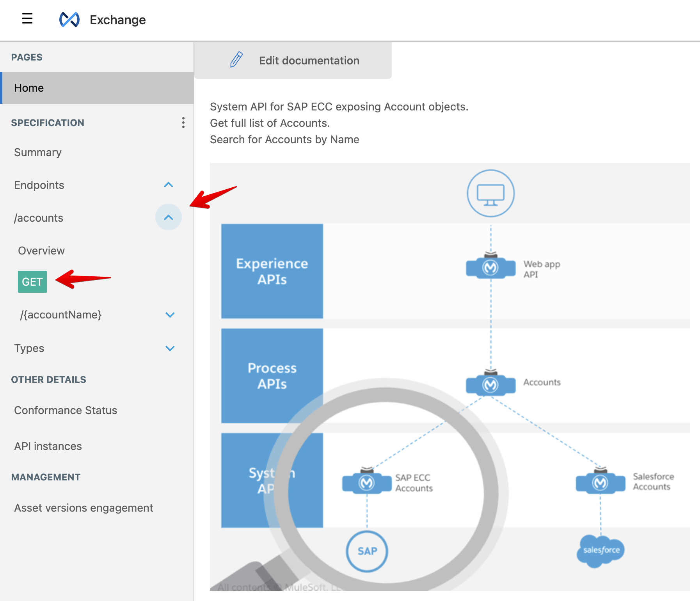Expand the /{accountName} chevron

pos(170,315)
